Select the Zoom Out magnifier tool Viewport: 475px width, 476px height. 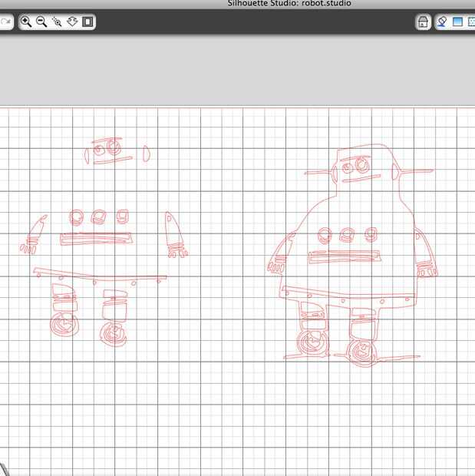tap(41, 21)
